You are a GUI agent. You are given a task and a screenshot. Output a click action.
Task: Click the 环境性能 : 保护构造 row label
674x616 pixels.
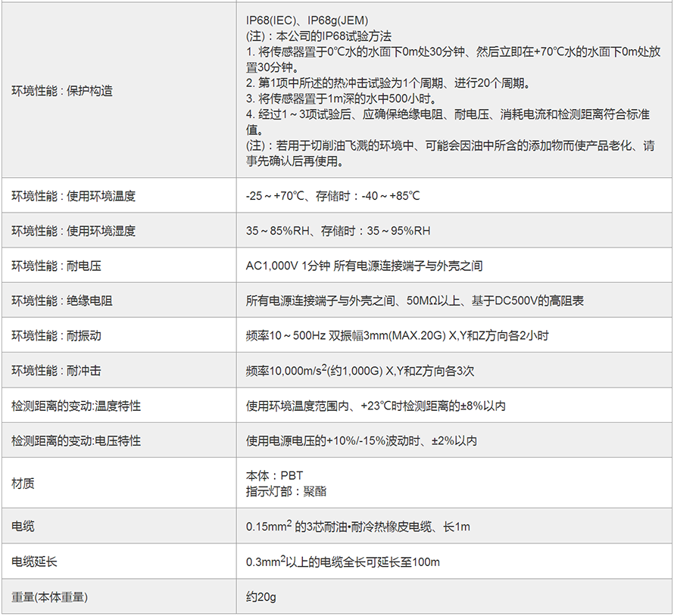pos(62,91)
